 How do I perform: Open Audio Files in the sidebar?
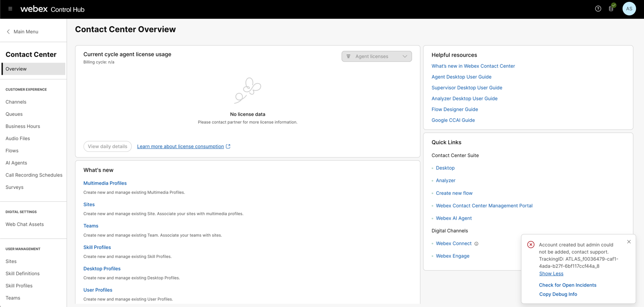(18, 138)
